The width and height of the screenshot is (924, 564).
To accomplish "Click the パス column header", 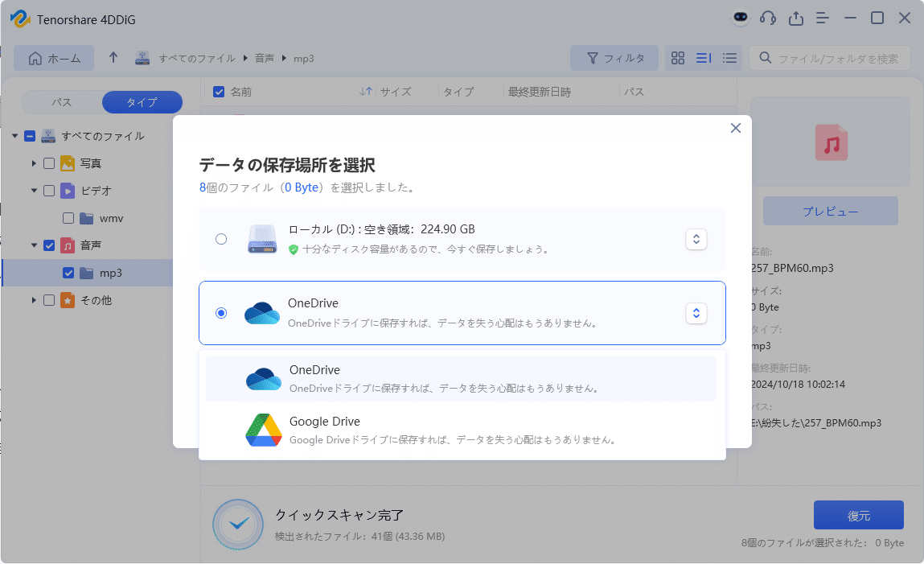I will click(x=634, y=92).
